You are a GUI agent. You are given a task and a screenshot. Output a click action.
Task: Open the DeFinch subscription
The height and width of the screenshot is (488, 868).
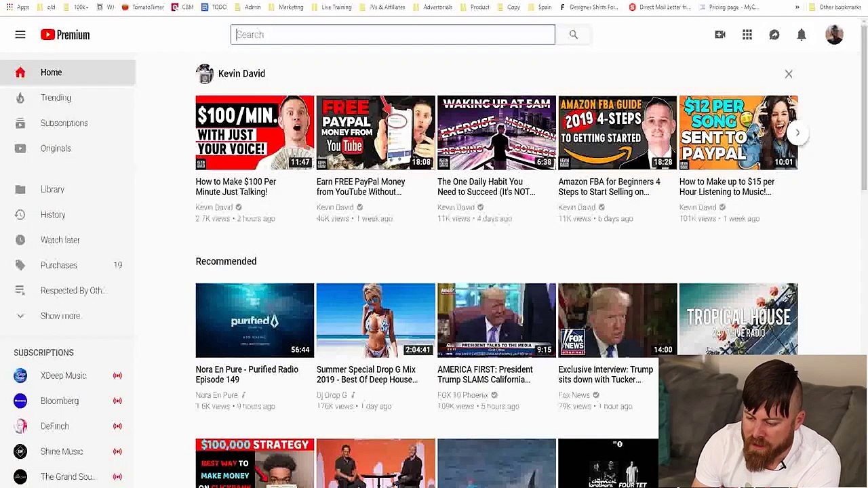click(68, 426)
